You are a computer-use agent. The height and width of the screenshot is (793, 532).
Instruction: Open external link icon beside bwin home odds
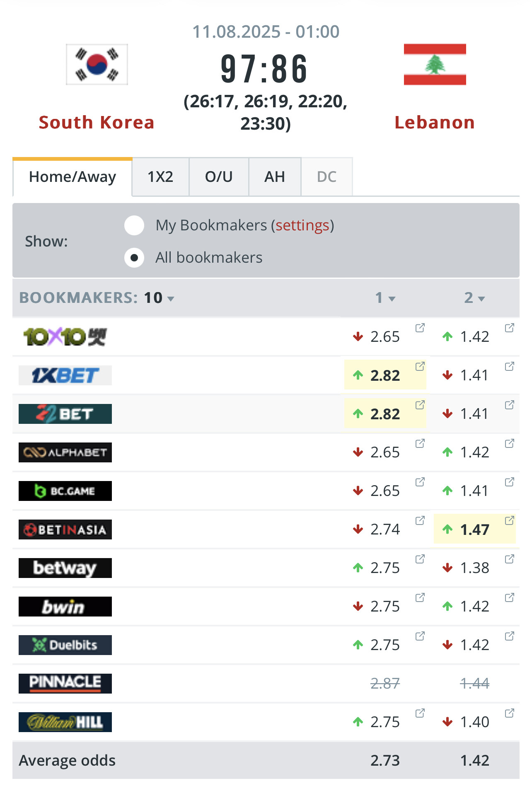[x=420, y=598]
